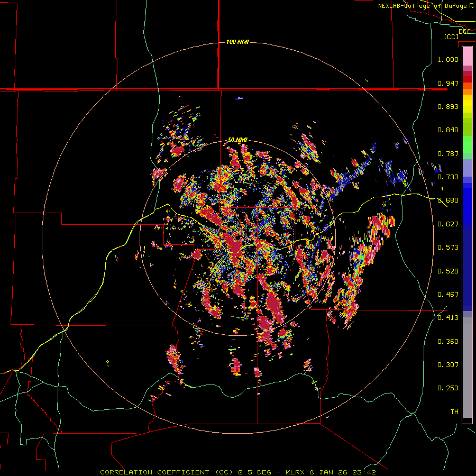Select the 0.520 scale value

pyautogui.click(x=448, y=271)
